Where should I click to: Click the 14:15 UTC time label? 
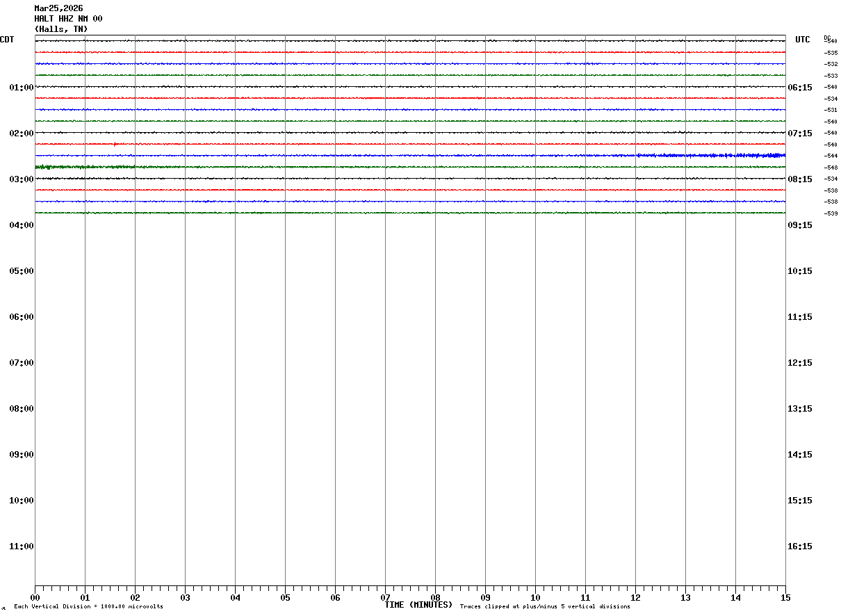click(800, 455)
